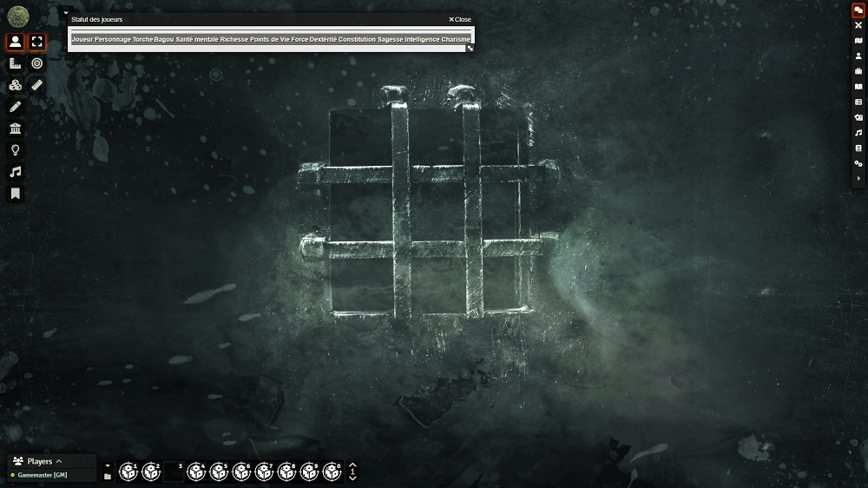Open the Ambient Sound Controls in left toolbar
The height and width of the screenshot is (488, 868).
(15, 172)
